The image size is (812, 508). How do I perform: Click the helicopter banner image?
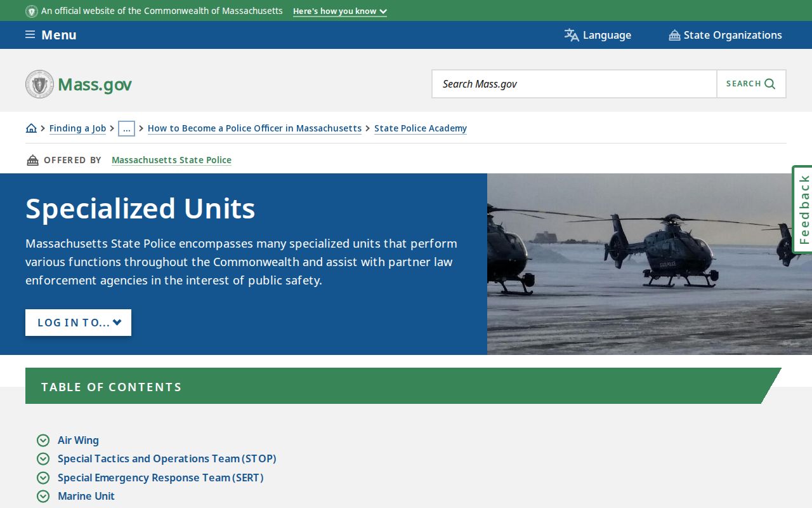(650, 264)
